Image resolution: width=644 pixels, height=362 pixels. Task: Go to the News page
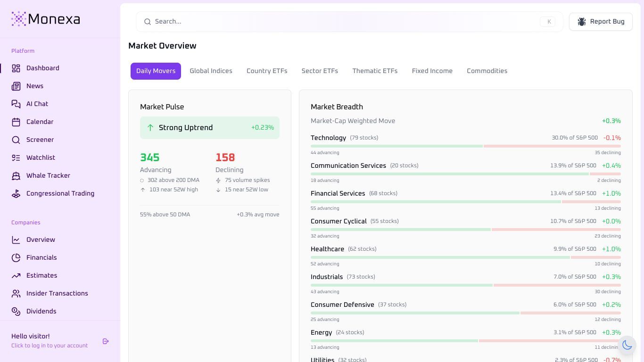[35, 86]
